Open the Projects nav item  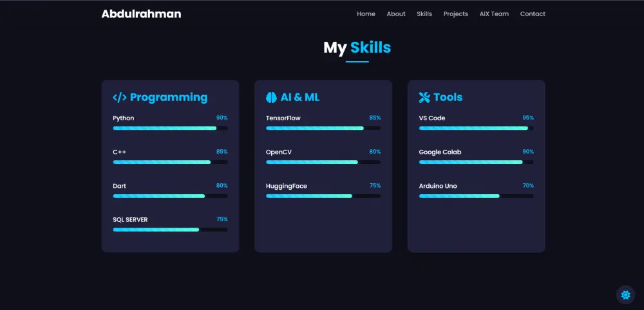coord(455,14)
